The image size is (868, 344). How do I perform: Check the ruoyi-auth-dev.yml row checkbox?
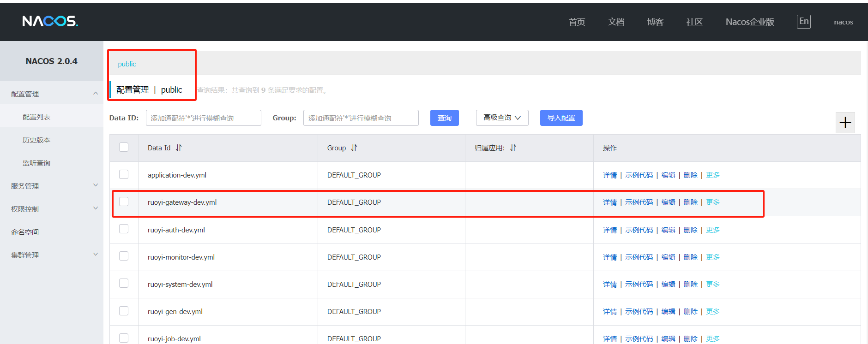[124, 229]
